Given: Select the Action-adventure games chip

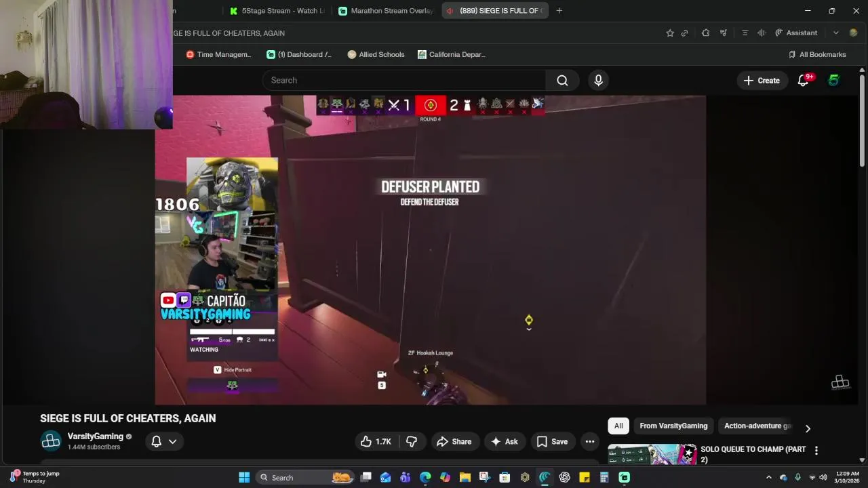Looking at the screenshot, I should tap(757, 426).
